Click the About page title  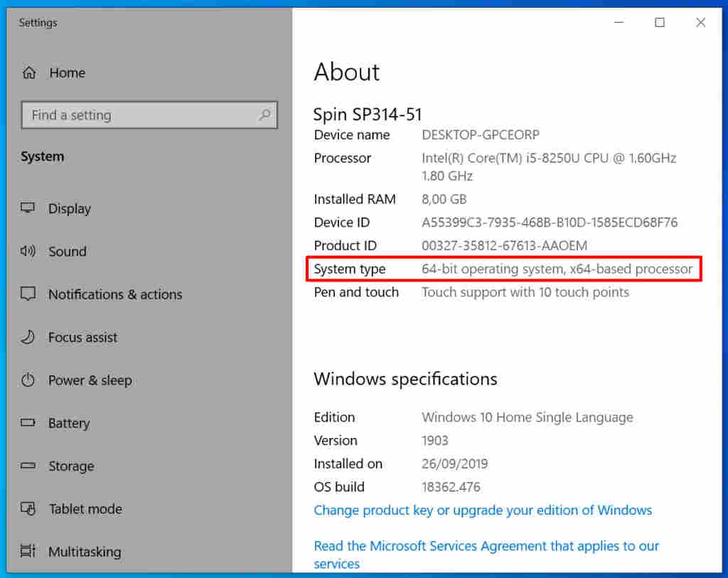tap(346, 72)
